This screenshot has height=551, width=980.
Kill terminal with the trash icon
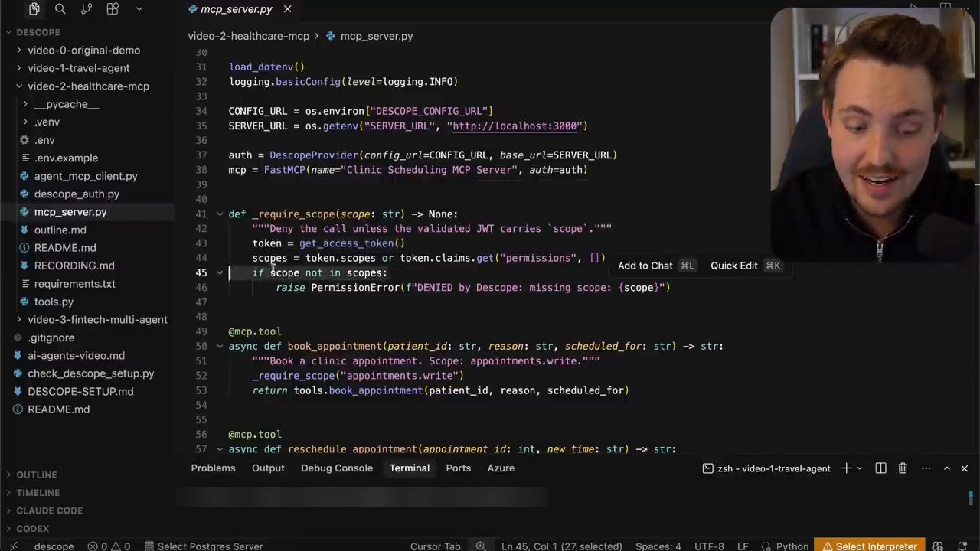pos(903,468)
